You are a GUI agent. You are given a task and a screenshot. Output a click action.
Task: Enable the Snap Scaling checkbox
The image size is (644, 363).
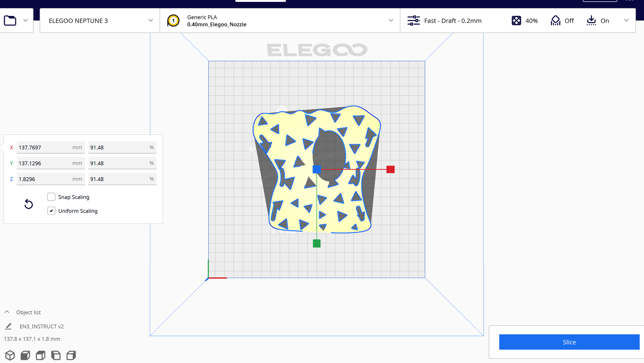pyautogui.click(x=51, y=197)
